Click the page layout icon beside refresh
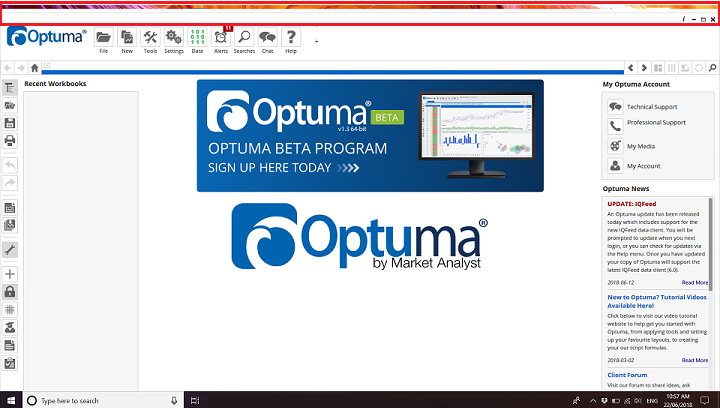720x408 pixels. (685, 68)
